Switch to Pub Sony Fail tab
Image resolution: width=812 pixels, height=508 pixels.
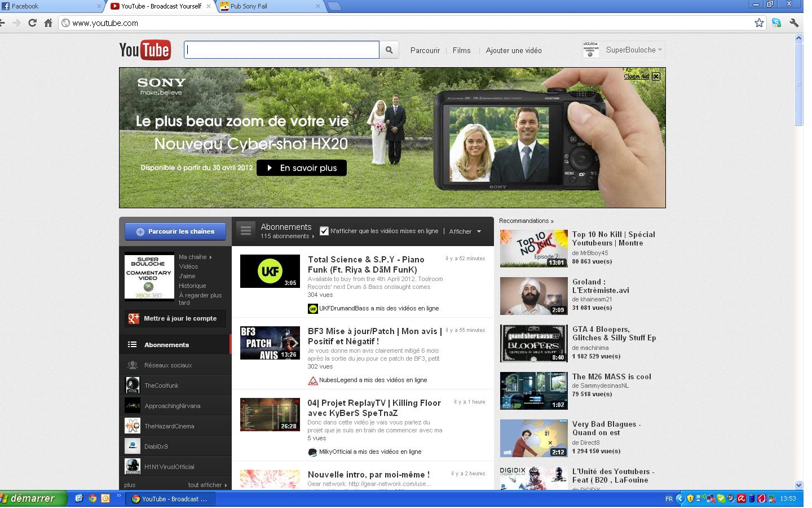271,6
